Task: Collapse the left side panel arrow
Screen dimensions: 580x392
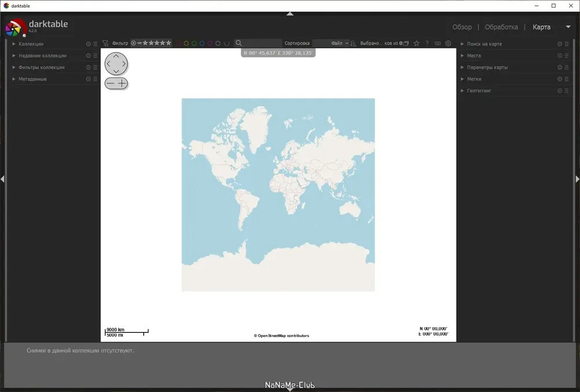Action: 2,179
